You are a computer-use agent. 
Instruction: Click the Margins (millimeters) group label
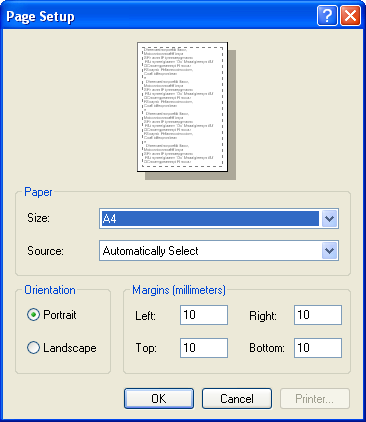point(179,290)
